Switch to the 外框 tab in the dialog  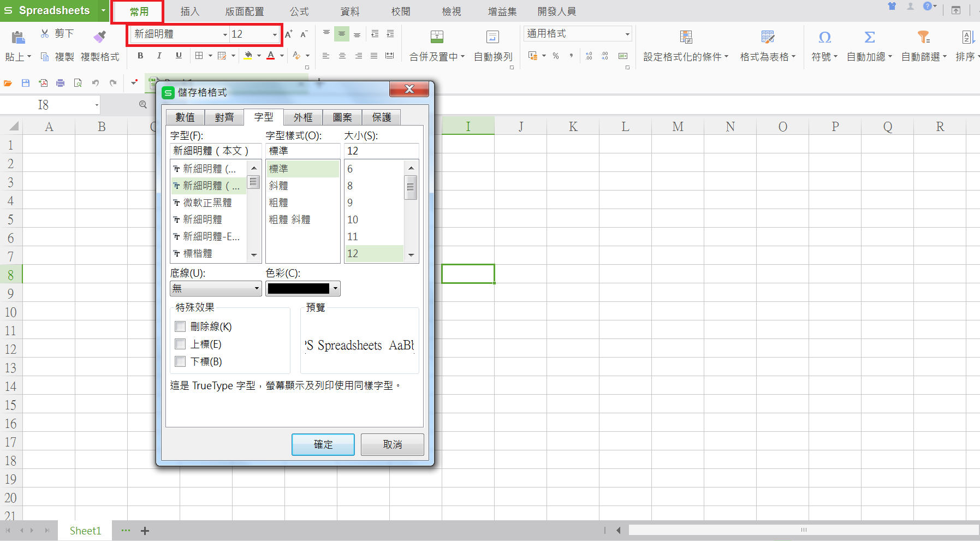303,117
